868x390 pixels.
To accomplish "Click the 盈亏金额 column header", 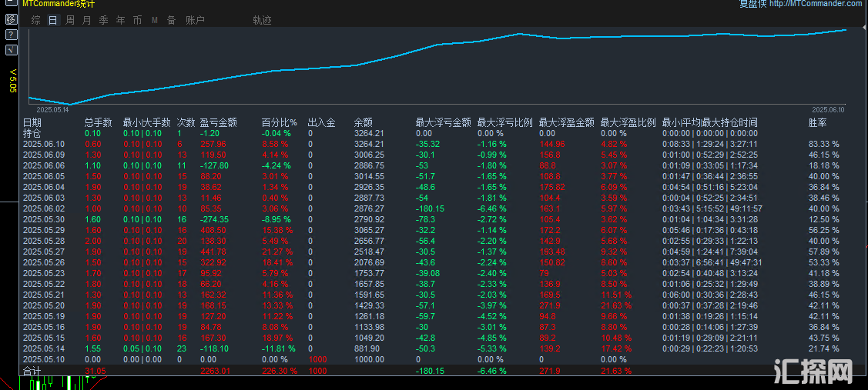I will point(219,122).
